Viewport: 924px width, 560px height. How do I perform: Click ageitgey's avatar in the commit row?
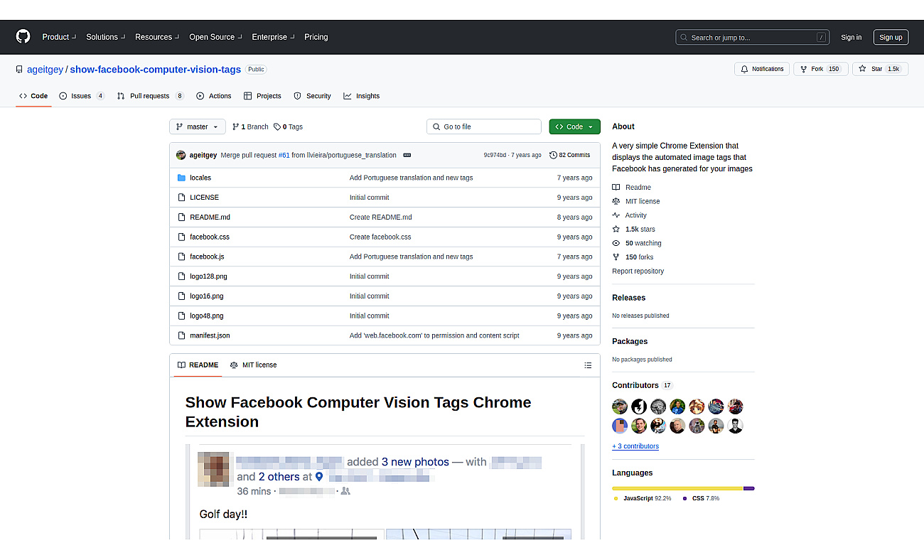pos(181,155)
